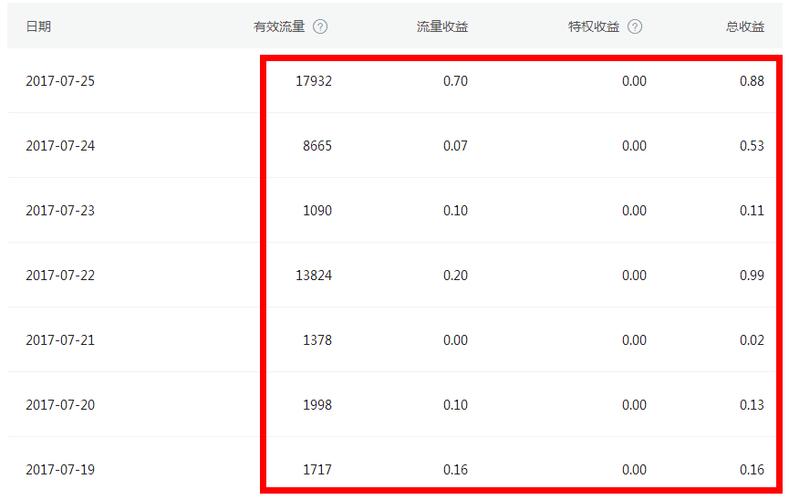Screen dimensions: 789x500
Task: Click the help icon beside 有效流量
Action: (320, 27)
